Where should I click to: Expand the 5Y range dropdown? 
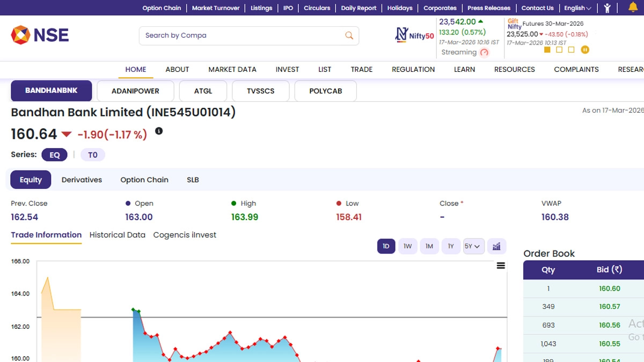(x=473, y=246)
